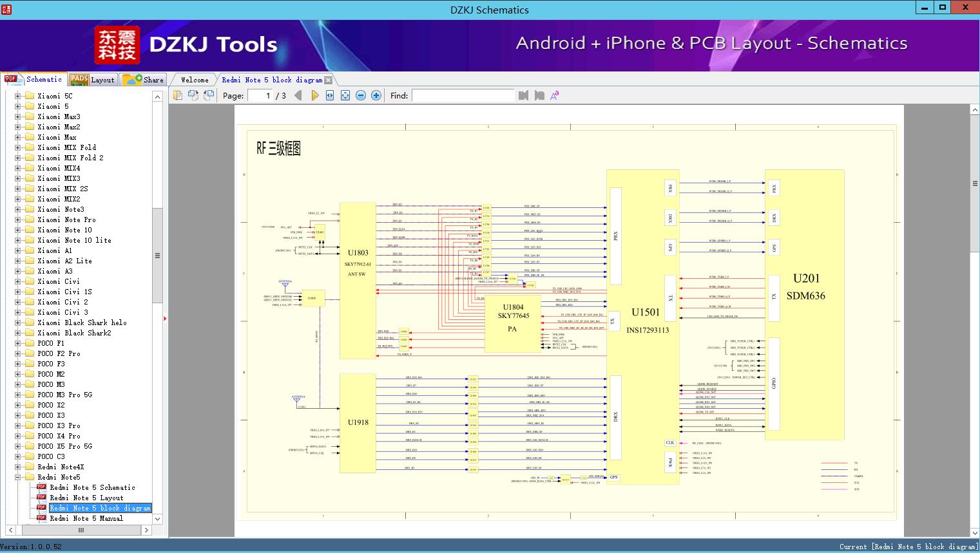This screenshot has height=553, width=980.
Task: Open Redmi Note 5 Manual file
Action: (86, 518)
